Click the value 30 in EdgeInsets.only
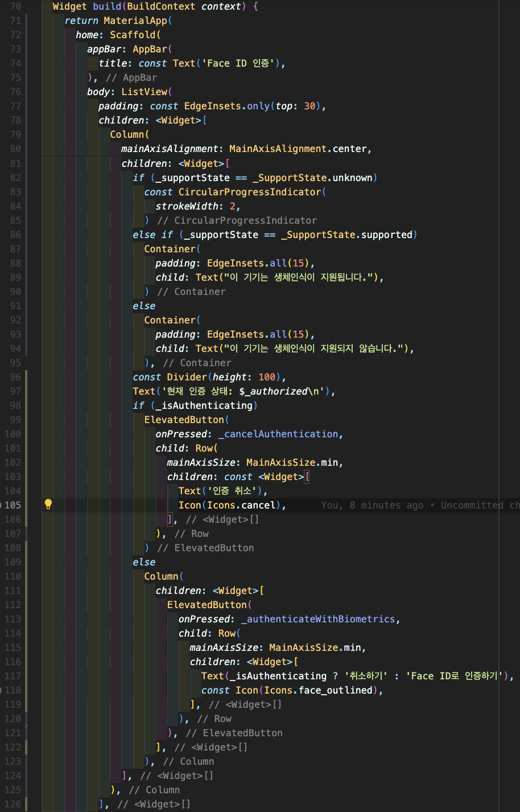This screenshot has width=520, height=812. 309,106
